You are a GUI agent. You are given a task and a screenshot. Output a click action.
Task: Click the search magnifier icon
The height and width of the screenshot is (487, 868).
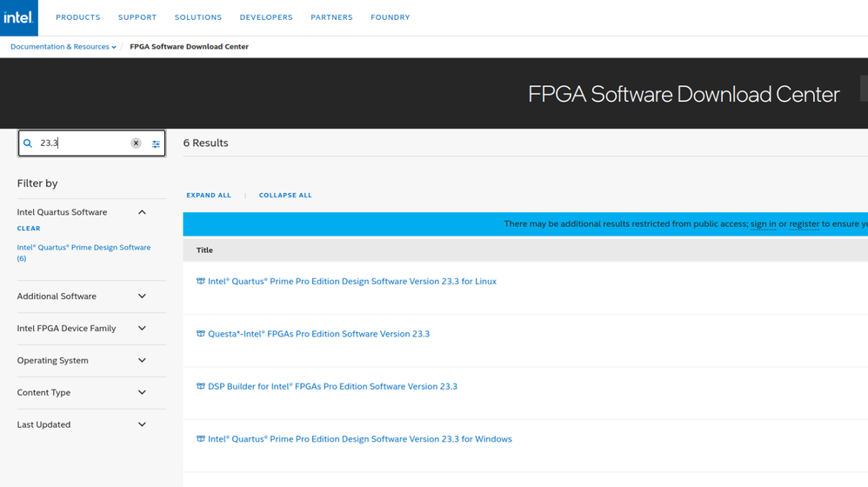click(x=28, y=143)
